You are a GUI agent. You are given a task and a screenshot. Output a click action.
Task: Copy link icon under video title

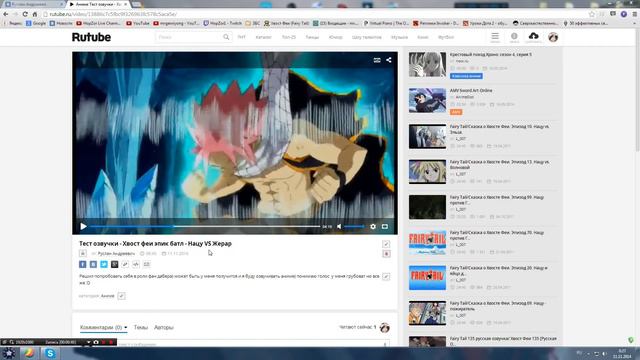(x=125, y=264)
